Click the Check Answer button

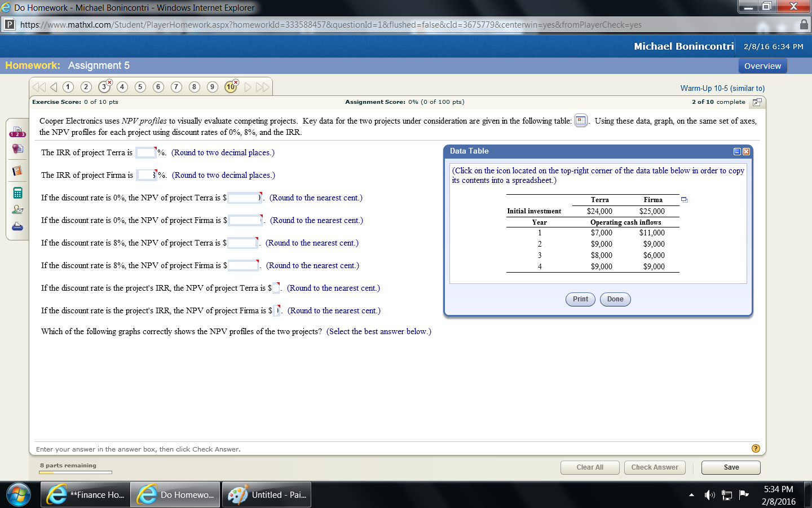coord(655,467)
